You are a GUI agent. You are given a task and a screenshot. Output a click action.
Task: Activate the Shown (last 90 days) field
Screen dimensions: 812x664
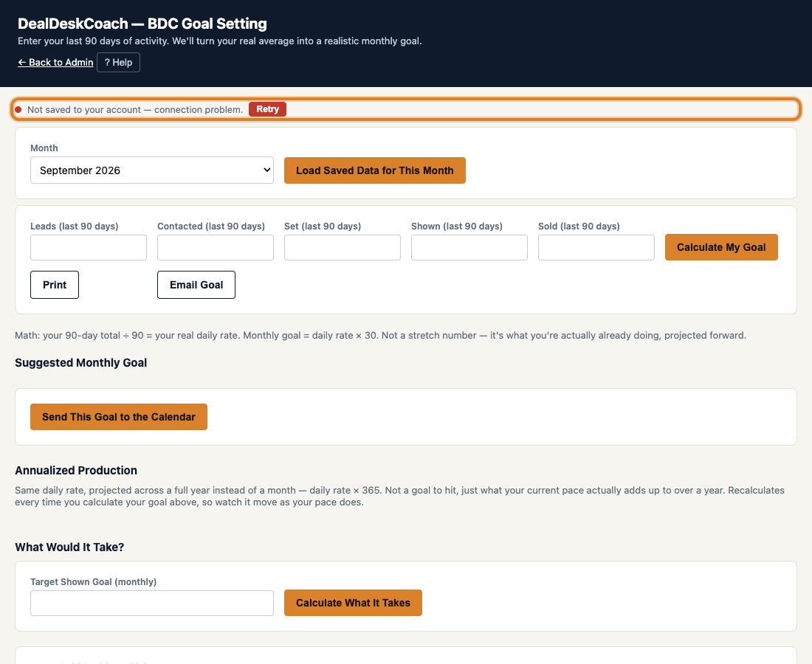pos(469,247)
